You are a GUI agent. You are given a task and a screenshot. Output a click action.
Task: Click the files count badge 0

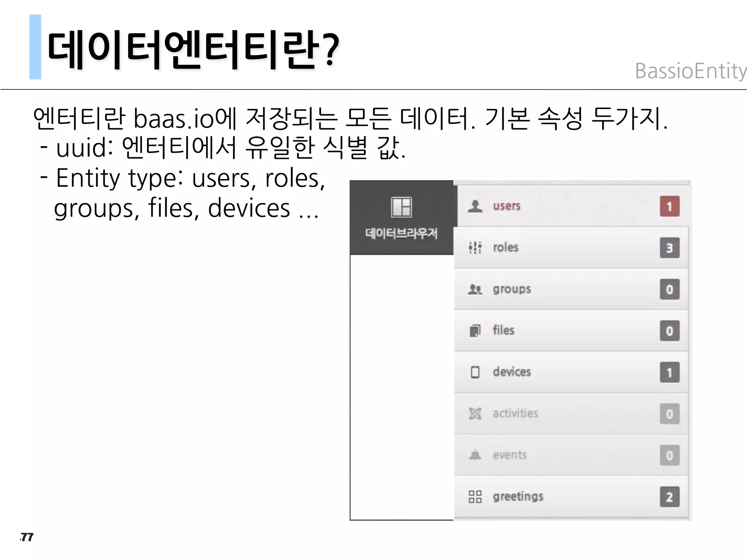pyautogui.click(x=670, y=331)
